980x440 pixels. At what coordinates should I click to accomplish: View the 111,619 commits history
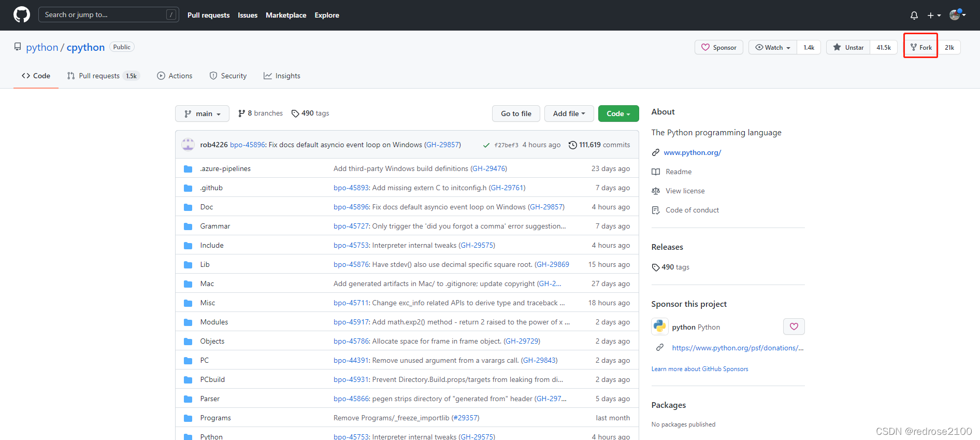(x=599, y=145)
